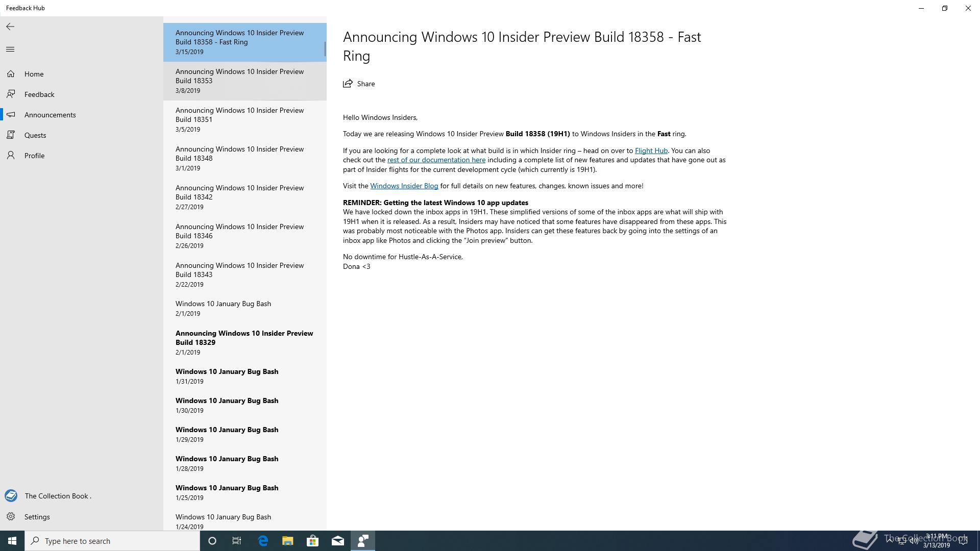This screenshot has width=980, height=551.
Task: Click the Announcements megaphone icon
Action: (11, 115)
